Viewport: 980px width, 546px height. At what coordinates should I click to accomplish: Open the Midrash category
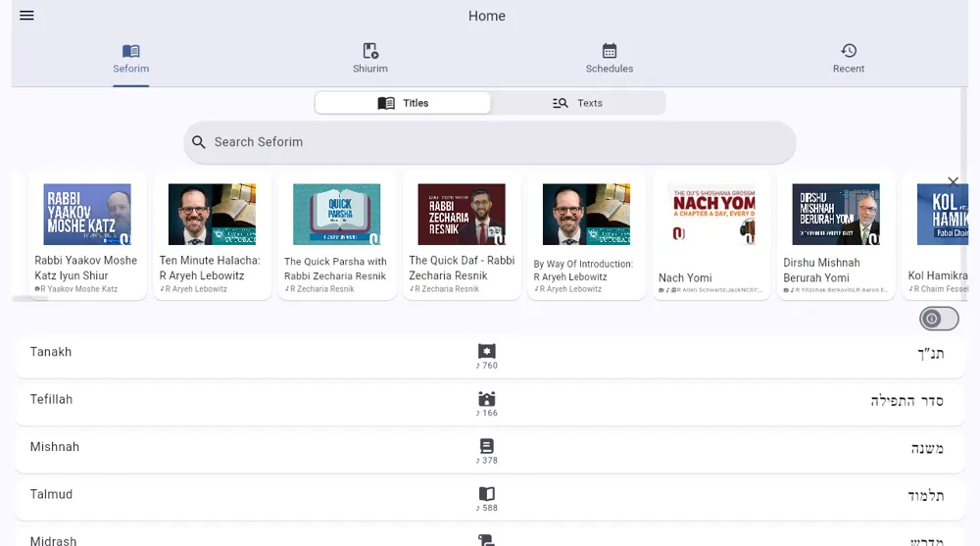tap(489, 536)
